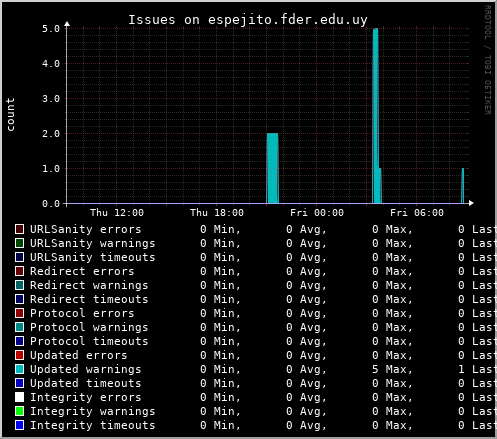This screenshot has height=439, width=497.
Task: Click the Integrity warnings green swatch
Action: point(20,411)
